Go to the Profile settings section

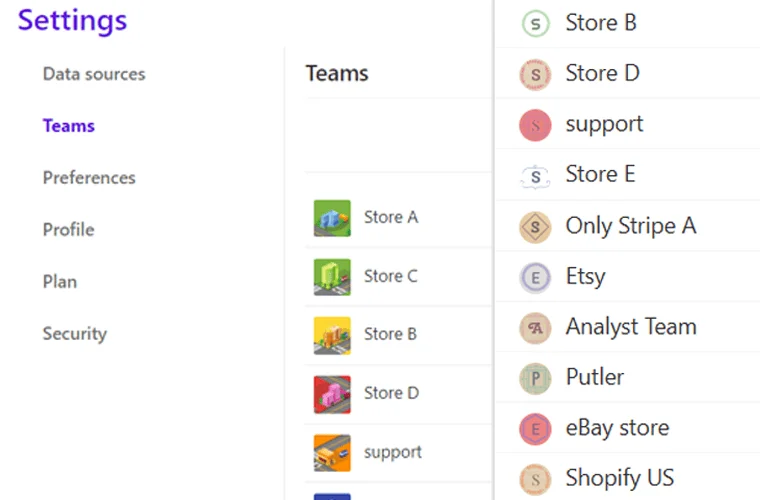pyautogui.click(x=68, y=230)
